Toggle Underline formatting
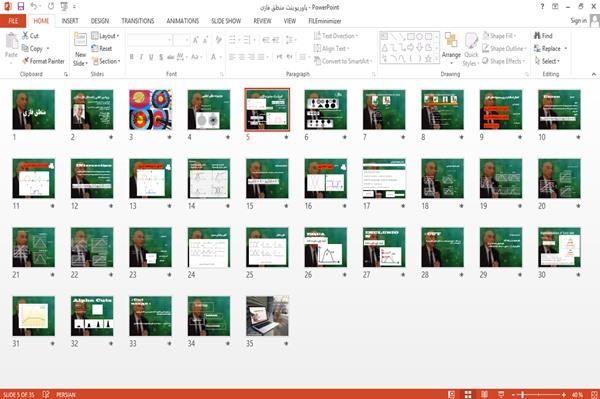The height and width of the screenshot is (399, 600). [x=151, y=57]
